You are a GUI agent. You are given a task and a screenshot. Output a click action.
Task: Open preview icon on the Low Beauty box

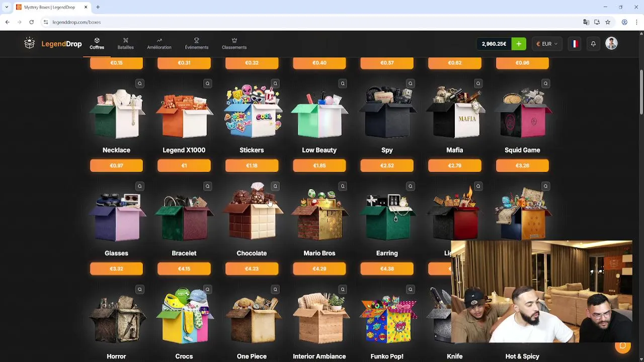click(343, 83)
